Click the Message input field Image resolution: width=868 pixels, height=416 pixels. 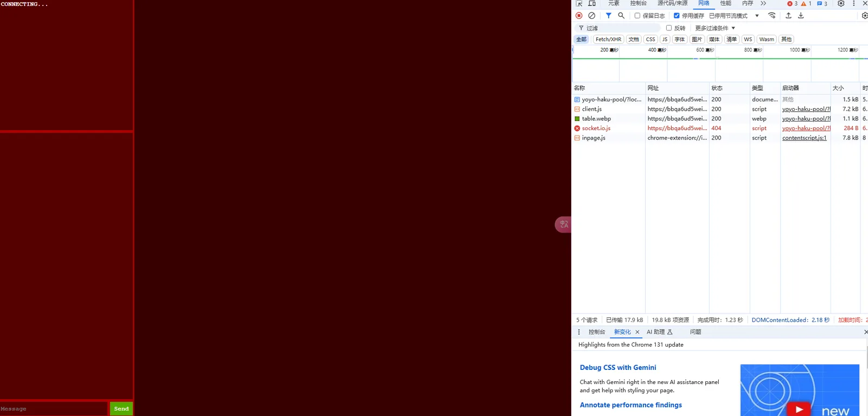tap(54, 409)
